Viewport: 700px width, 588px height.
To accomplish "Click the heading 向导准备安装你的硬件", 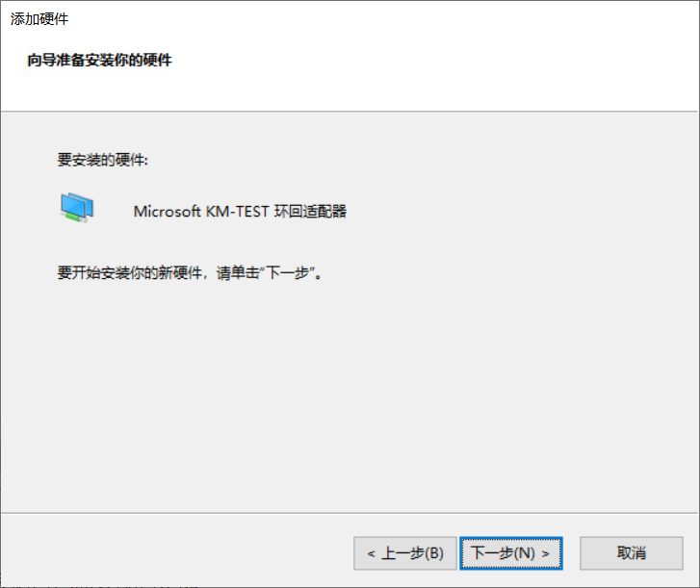I will [x=99, y=60].
